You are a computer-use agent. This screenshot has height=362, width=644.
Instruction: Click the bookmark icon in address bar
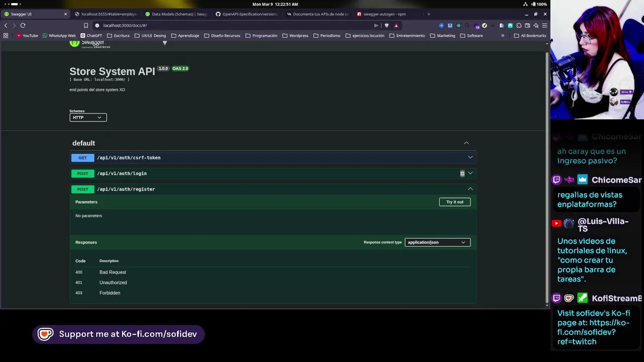point(86,25)
